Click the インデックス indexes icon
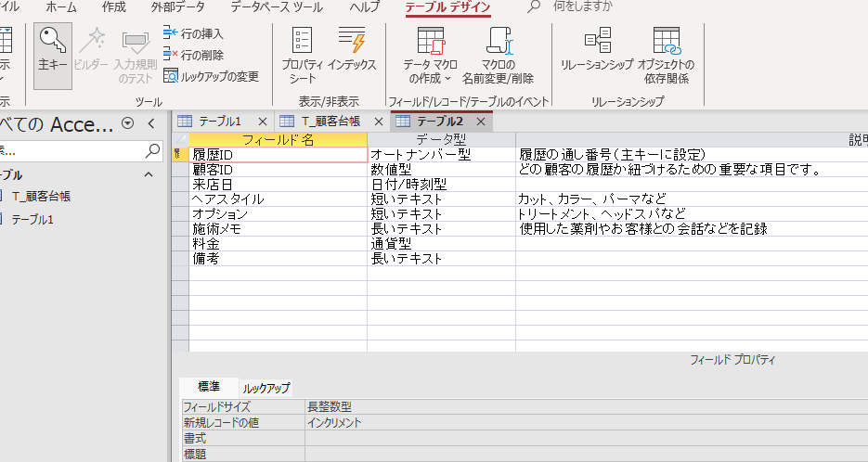The width and height of the screenshot is (868, 462). click(x=352, y=54)
